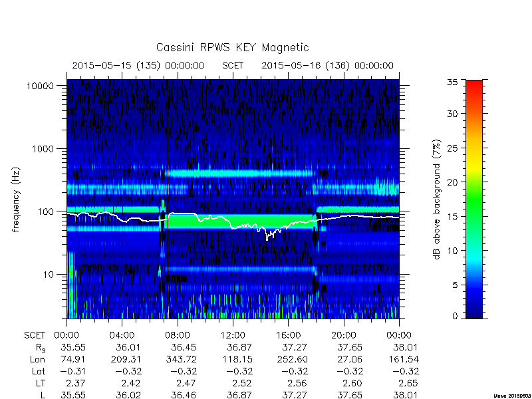Click longitude value 27.06
This screenshot has height=399, width=532.
point(350,359)
